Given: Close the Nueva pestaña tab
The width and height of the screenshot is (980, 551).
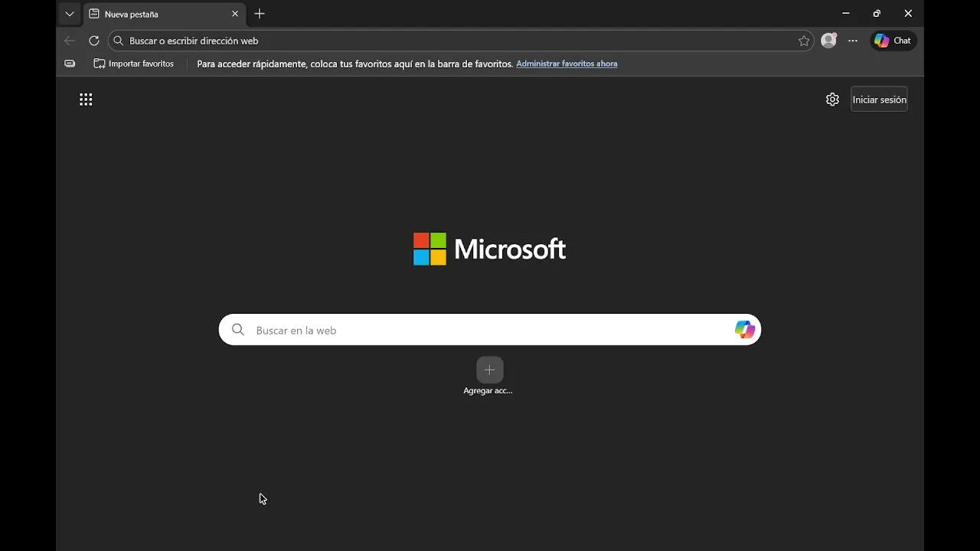Looking at the screenshot, I should click(235, 14).
